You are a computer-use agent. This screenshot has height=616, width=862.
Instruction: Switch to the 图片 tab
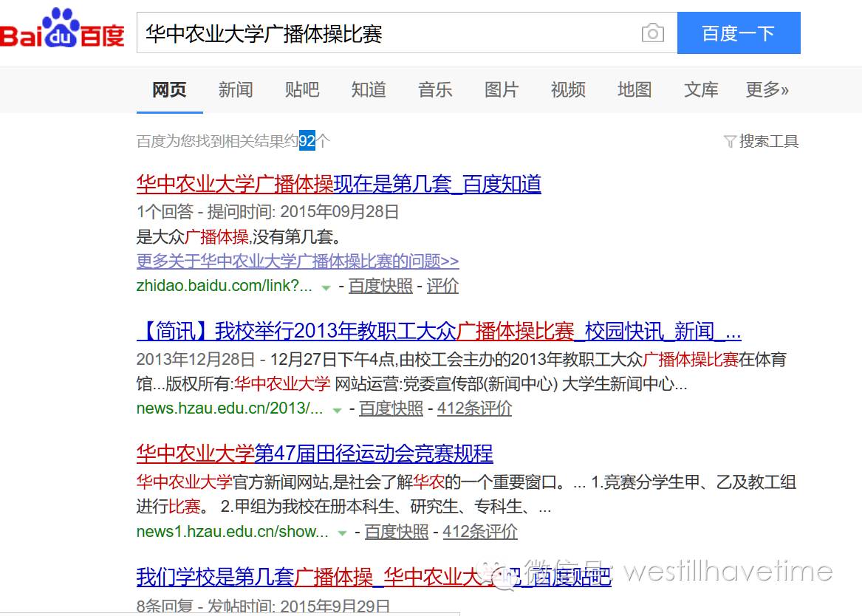[x=502, y=89]
